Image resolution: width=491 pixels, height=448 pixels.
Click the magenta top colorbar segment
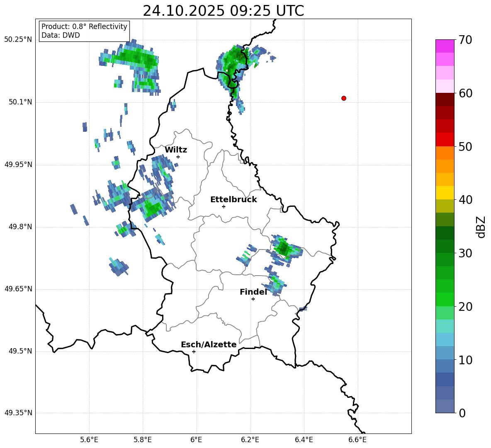click(445, 46)
